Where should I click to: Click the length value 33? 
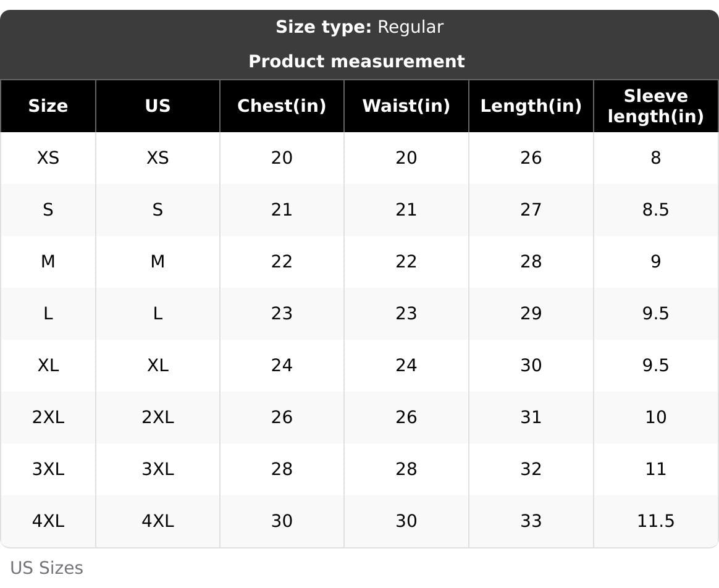pyautogui.click(x=531, y=521)
